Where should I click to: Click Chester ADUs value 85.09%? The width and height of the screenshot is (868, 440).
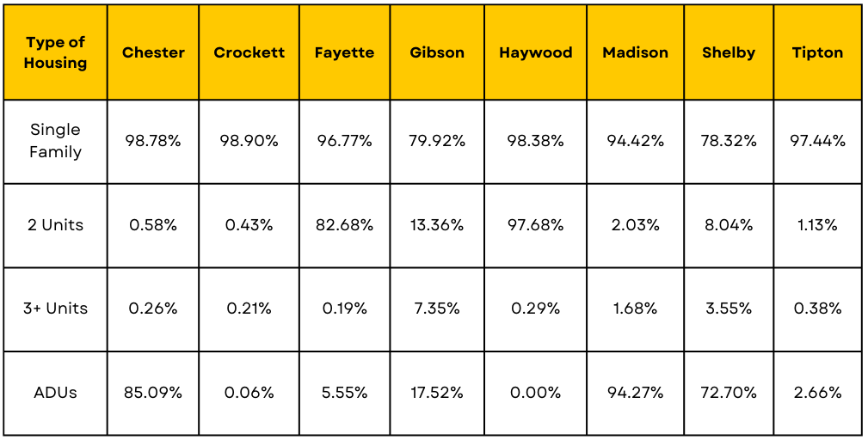click(x=153, y=393)
